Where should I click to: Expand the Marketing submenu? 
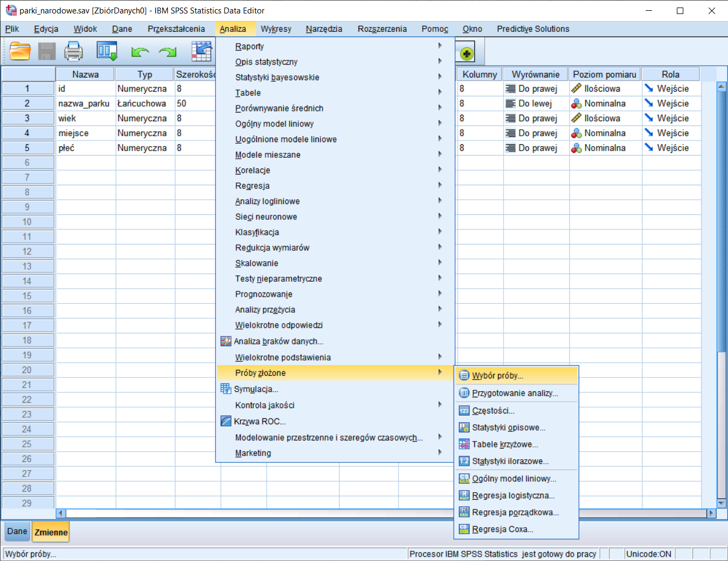pyautogui.click(x=335, y=453)
